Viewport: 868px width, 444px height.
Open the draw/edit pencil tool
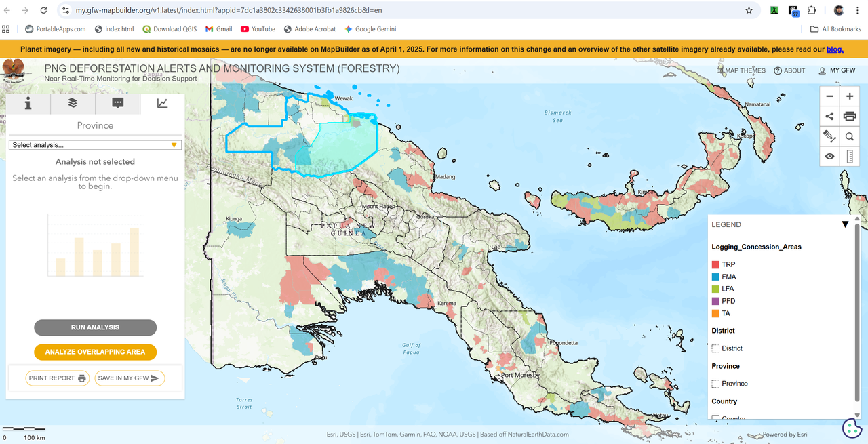tap(829, 136)
